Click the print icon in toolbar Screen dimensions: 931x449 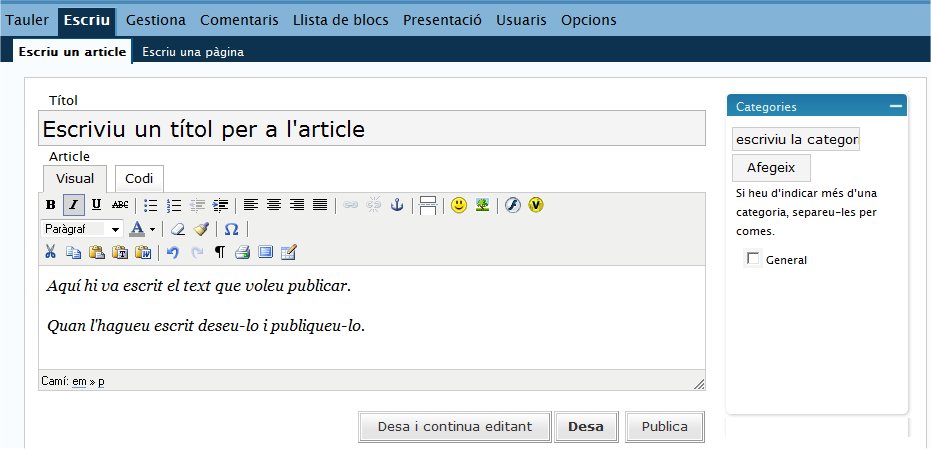click(242, 252)
